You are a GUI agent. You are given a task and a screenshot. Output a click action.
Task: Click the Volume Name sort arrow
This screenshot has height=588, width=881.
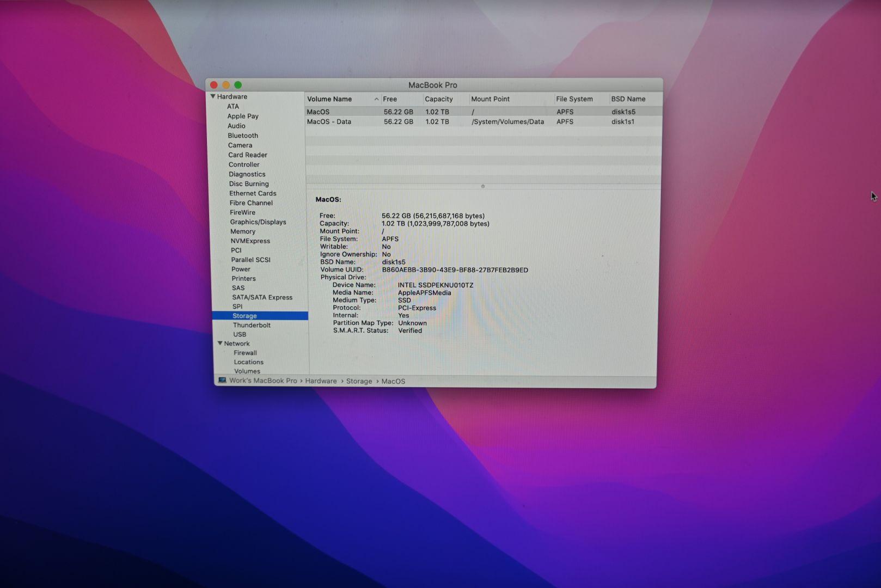coord(376,99)
